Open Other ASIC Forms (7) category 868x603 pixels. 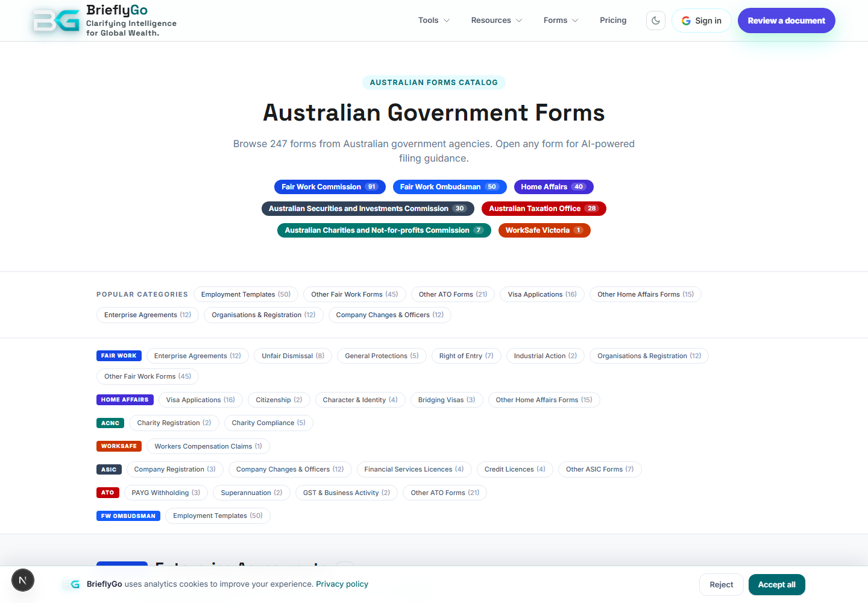point(600,469)
